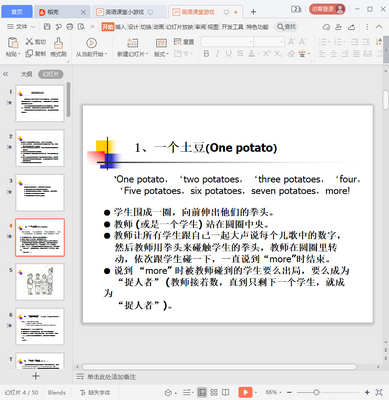Open the bullets list dropdown
The height and width of the screenshot is (400, 389).
pyautogui.click(x=329, y=42)
